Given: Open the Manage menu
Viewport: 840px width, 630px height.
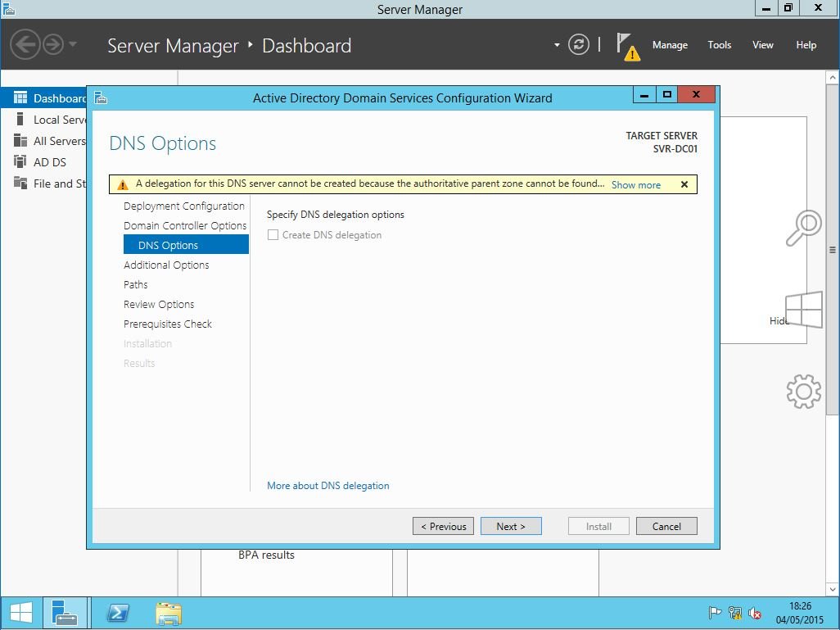Looking at the screenshot, I should point(669,45).
